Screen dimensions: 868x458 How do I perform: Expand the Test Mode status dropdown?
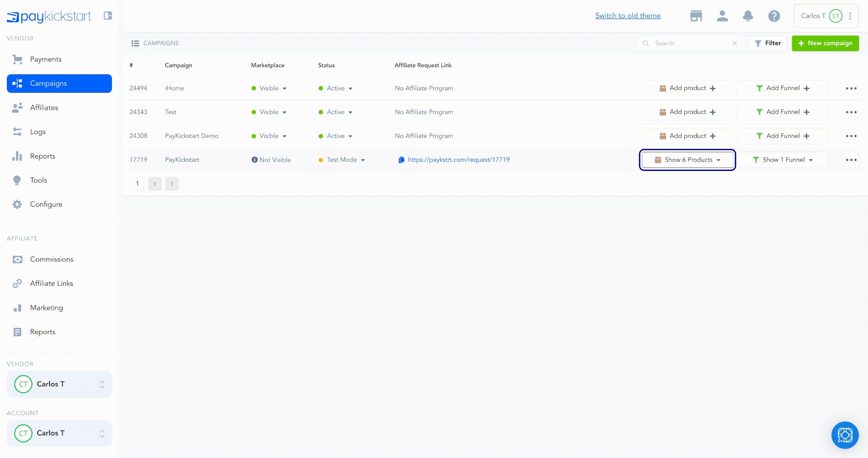(x=342, y=160)
